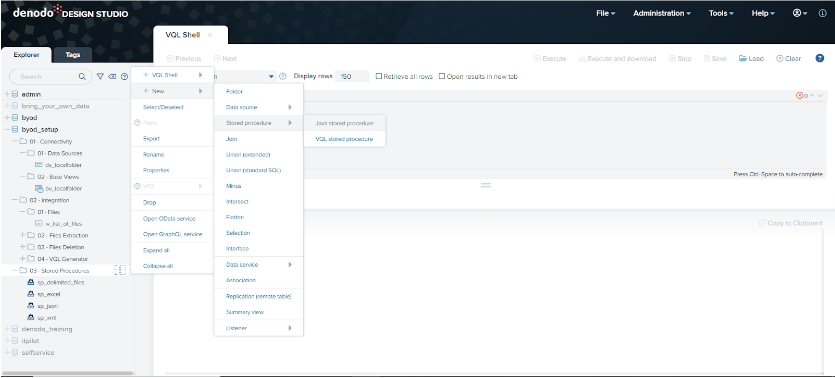Click the help icon next to the database selector
This screenshot has width=835, height=378.
[x=283, y=76]
